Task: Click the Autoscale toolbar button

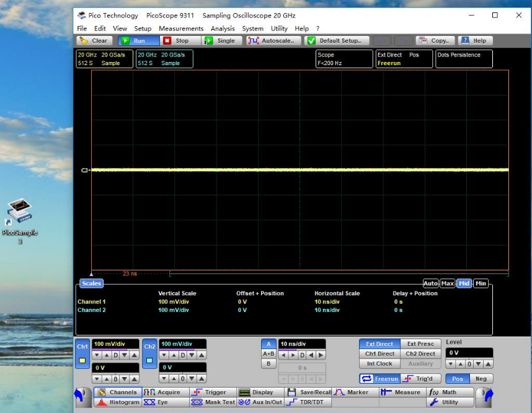Action: click(x=273, y=41)
